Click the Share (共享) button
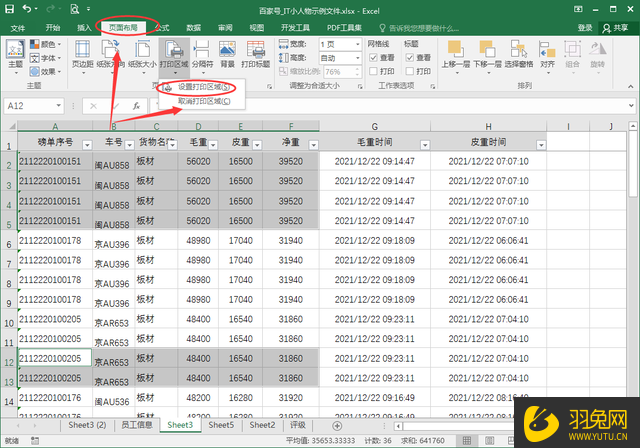The image size is (640, 448). 616,28
